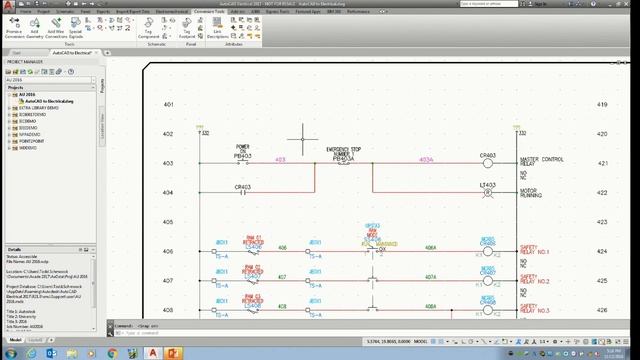Click Help icon in Project Manager toolbar

pos(71,72)
